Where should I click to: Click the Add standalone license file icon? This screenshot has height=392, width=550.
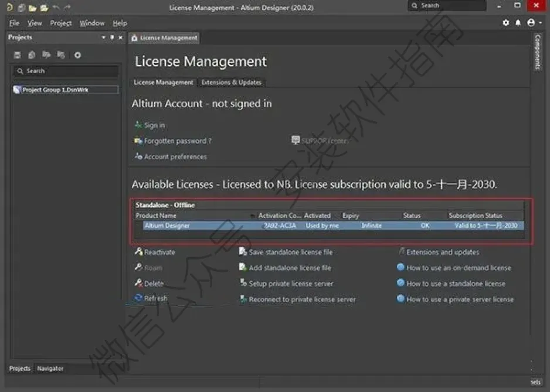[243, 267]
